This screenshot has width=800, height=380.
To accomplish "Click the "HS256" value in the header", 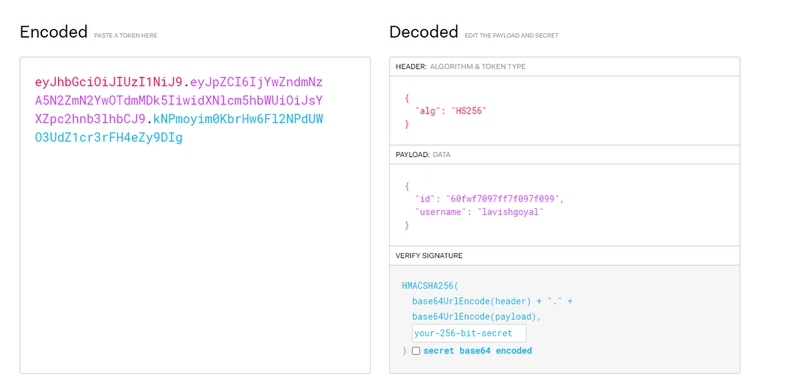I will (468, 111).
